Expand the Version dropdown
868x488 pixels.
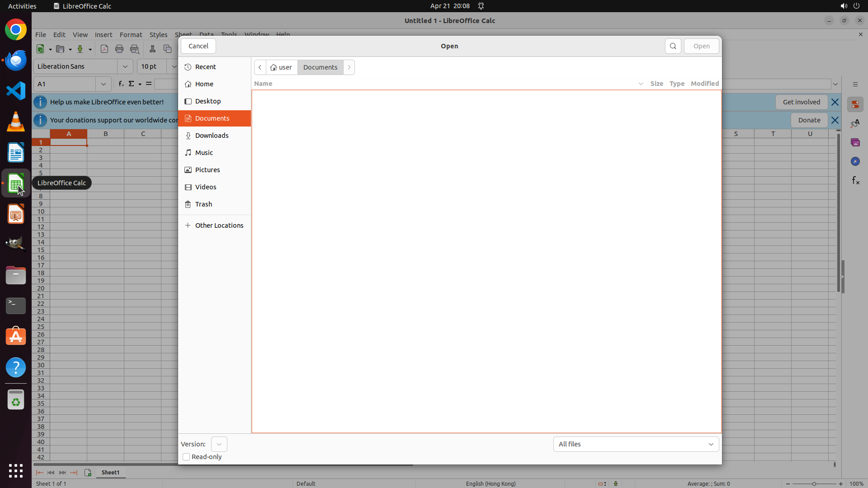[x=219, y=444]
